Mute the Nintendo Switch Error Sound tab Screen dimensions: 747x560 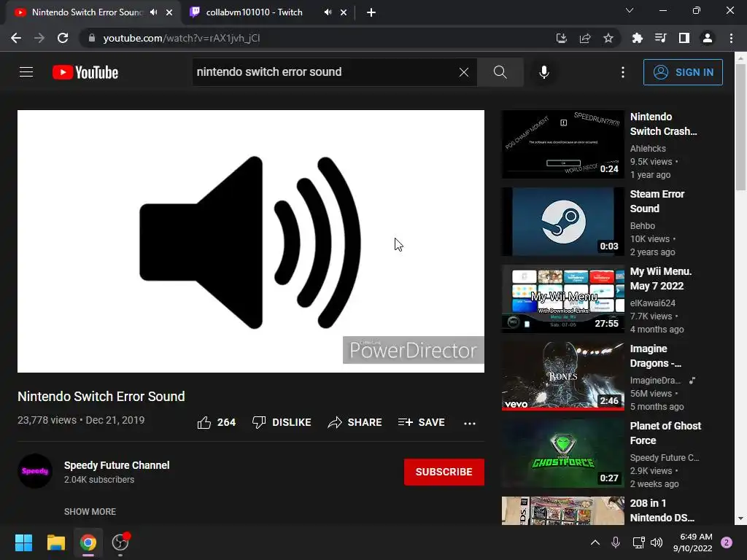pyautogui.click(x=153, y=12)
